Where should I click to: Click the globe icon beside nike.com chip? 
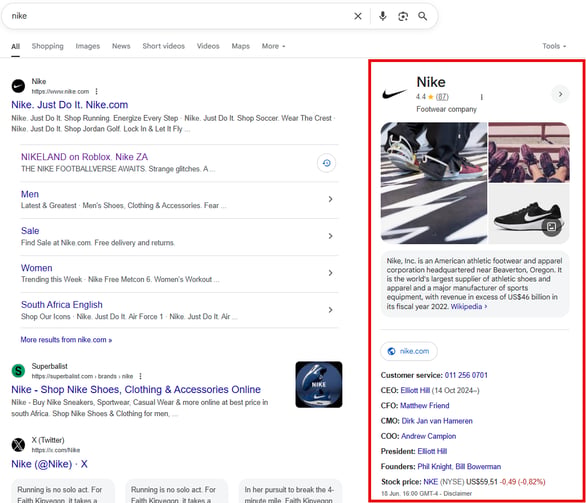click(x=391, y=351)
